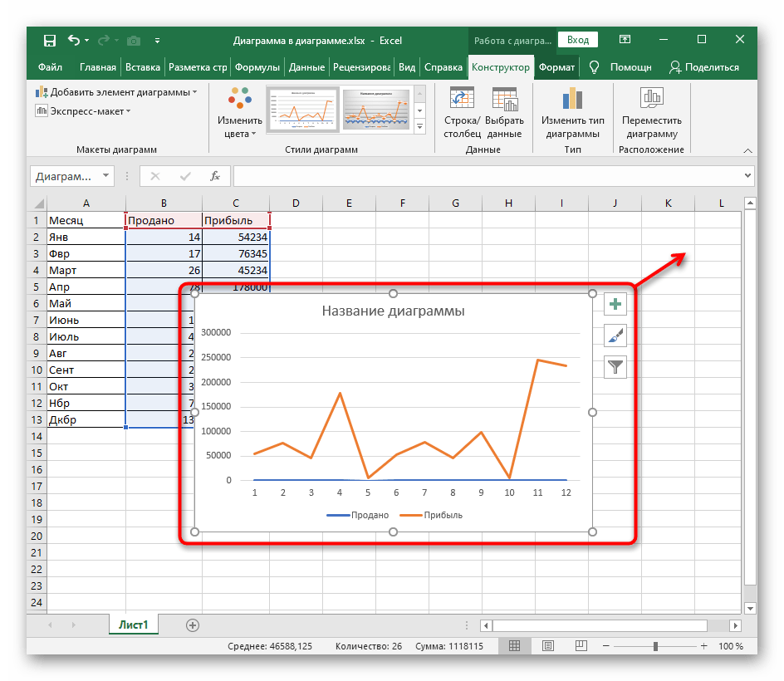Switch to the Вставка ribbon tab
The height and width of the screenshot is (681, 784).
click(x=143, y=67)
